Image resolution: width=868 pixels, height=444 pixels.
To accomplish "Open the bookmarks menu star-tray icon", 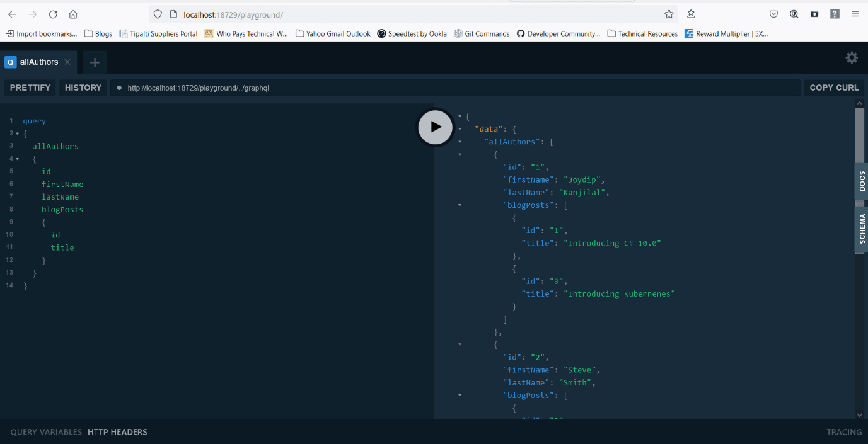I will click(692, 14).
